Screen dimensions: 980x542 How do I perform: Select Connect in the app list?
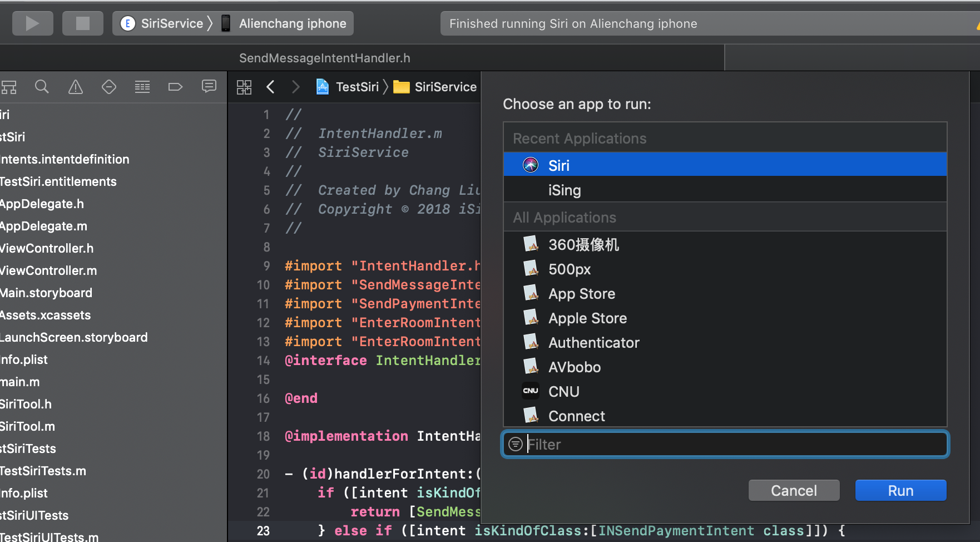pos(725,415)
